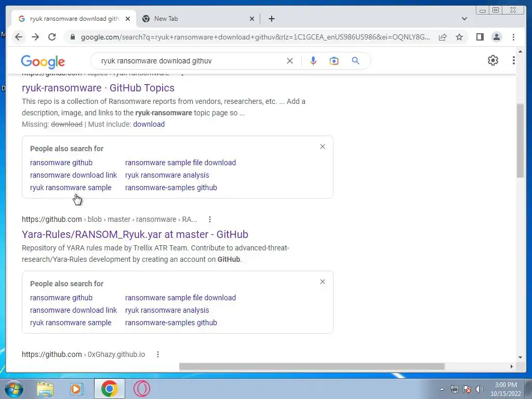Select 'ransomware download link' in second suggestions box

73,310
